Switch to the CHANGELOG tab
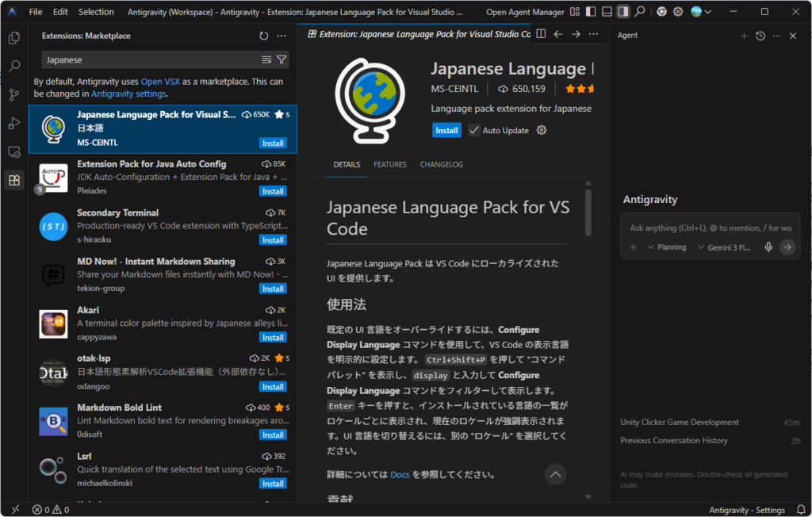Viewport: 812px width, 517px height. point(441,165)
